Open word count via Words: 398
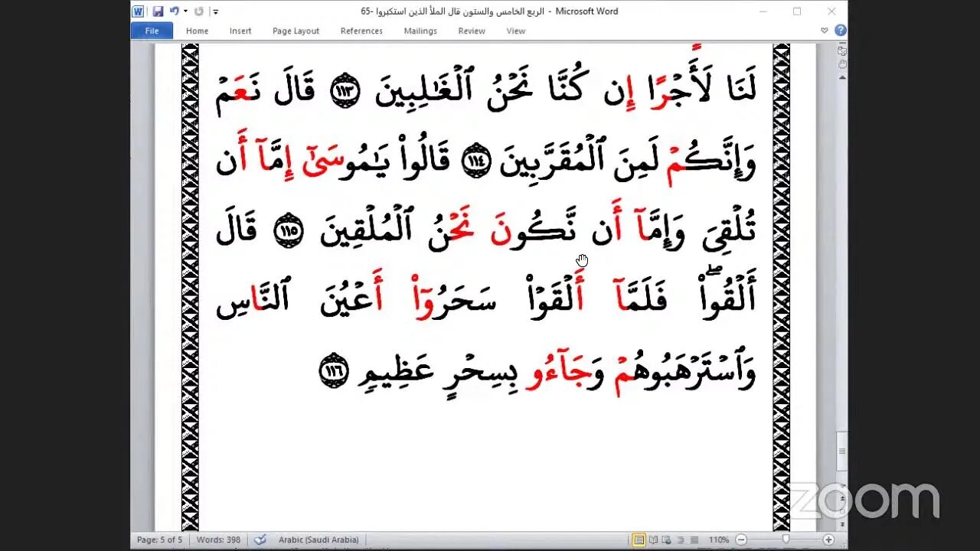The image size is (980, 551). [x=217, y=540]
